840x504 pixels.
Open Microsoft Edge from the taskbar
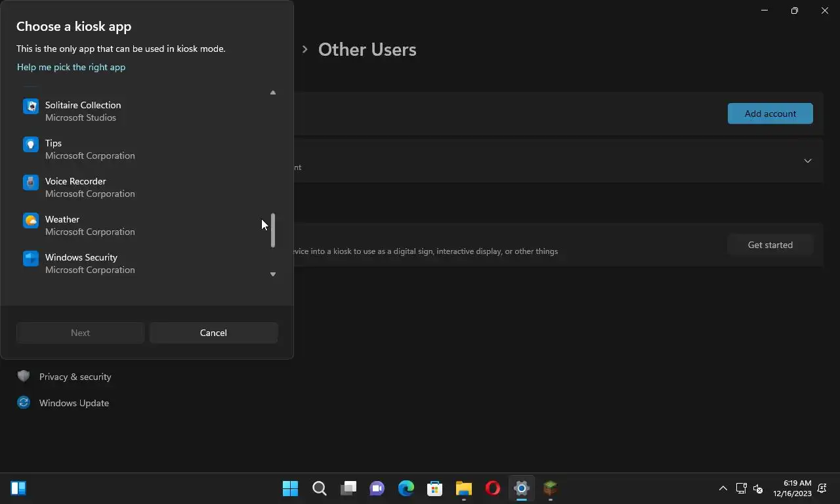(x=406, y=488)
